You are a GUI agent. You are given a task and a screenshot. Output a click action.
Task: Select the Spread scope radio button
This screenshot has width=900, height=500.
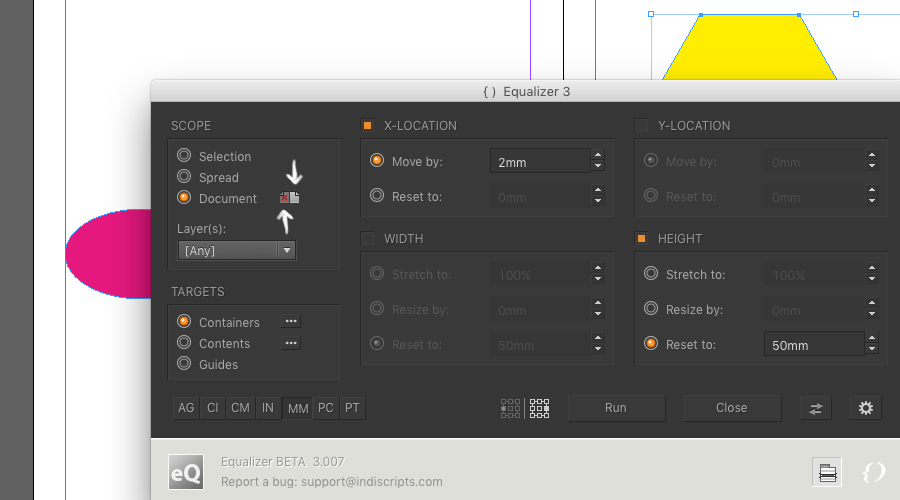point(184,177)
